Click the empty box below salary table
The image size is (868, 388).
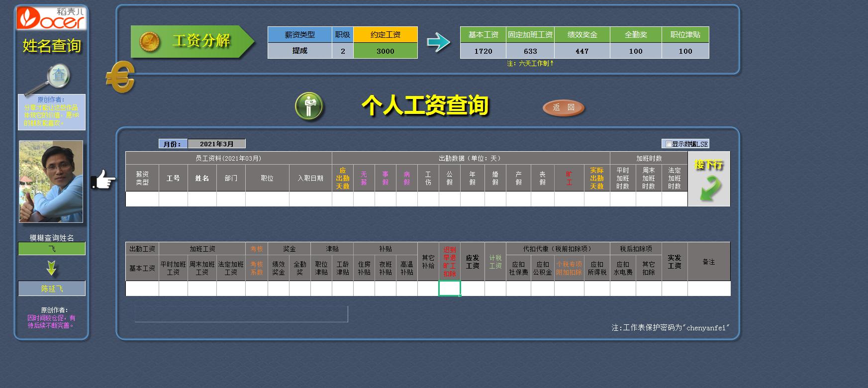click(241, 314)
